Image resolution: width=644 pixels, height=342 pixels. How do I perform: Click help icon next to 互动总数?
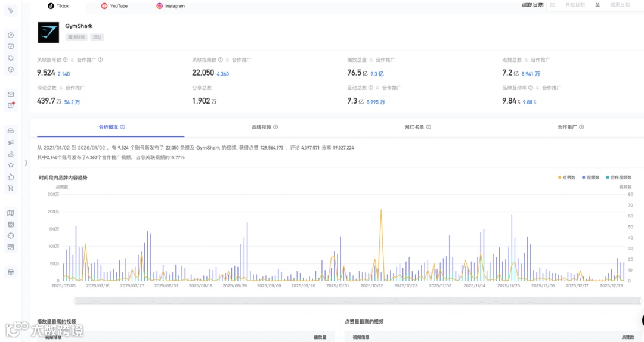point(371,88)
